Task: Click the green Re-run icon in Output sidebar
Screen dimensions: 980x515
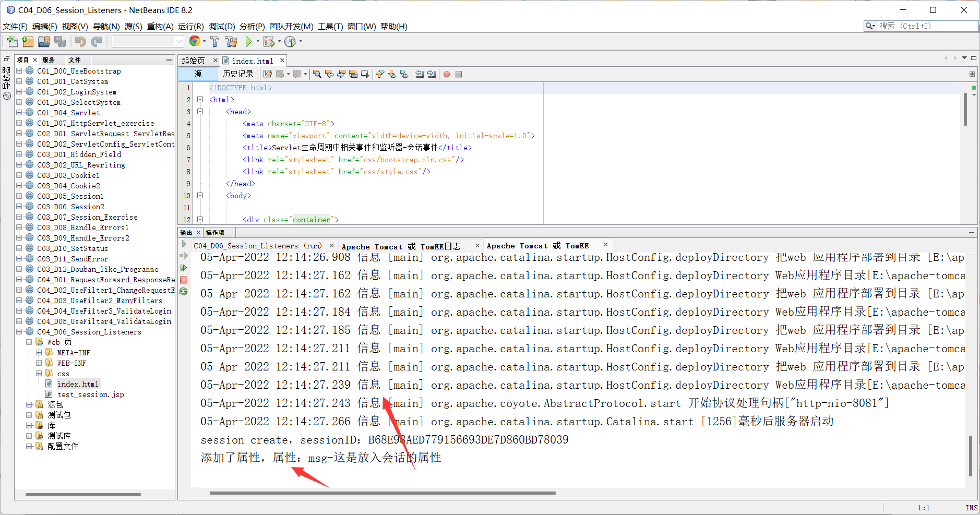Action: (184, 292)
